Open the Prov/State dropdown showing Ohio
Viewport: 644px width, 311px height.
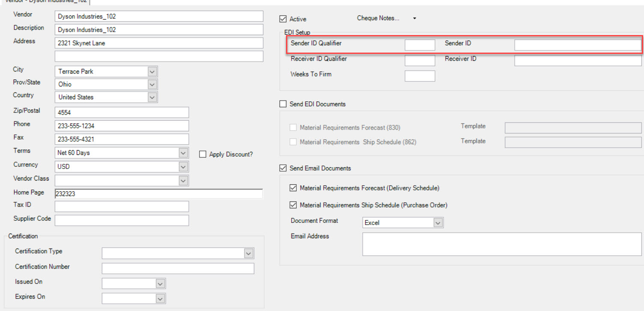coord(152,84)
